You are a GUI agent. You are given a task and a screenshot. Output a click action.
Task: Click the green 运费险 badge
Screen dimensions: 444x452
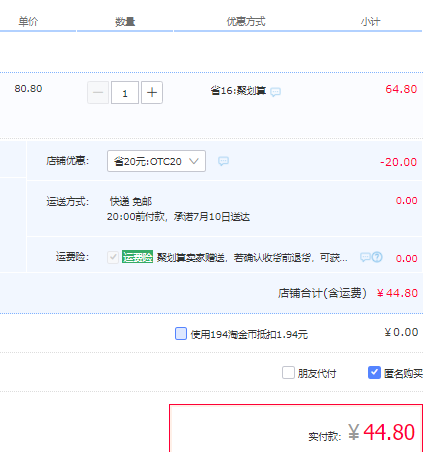point(137,257)
